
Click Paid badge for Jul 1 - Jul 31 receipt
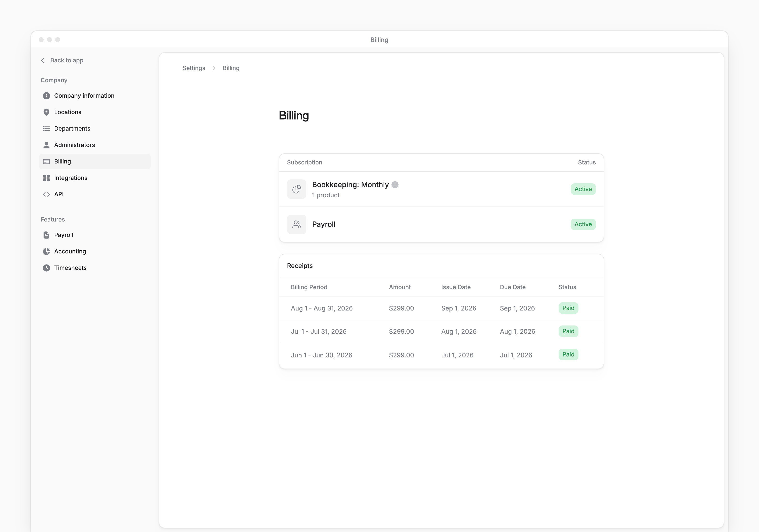[568, 331]
